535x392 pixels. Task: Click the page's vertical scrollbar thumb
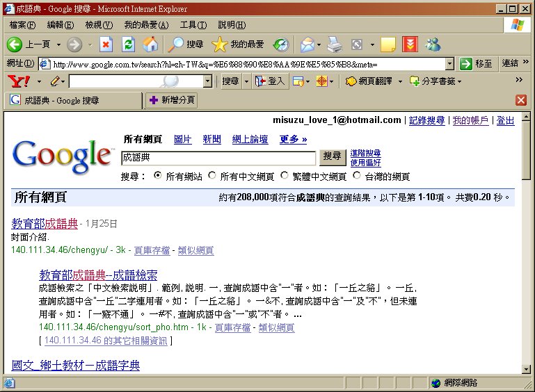[x=526, y=150]
